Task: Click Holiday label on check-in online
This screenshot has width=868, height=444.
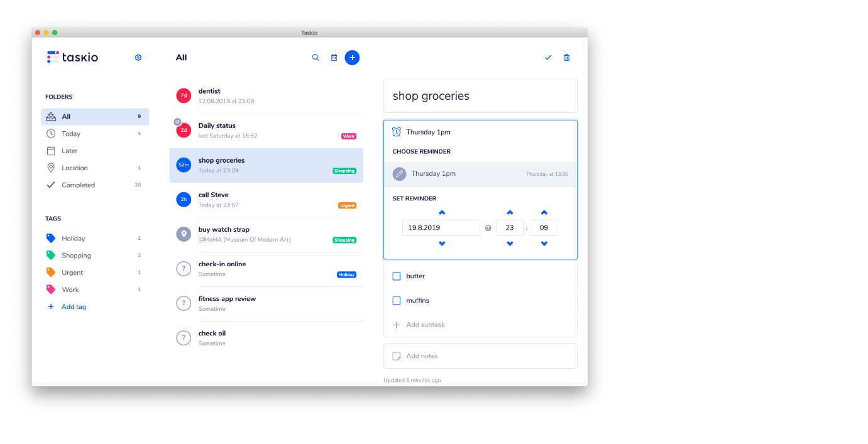Action: [x=346, y=274]
